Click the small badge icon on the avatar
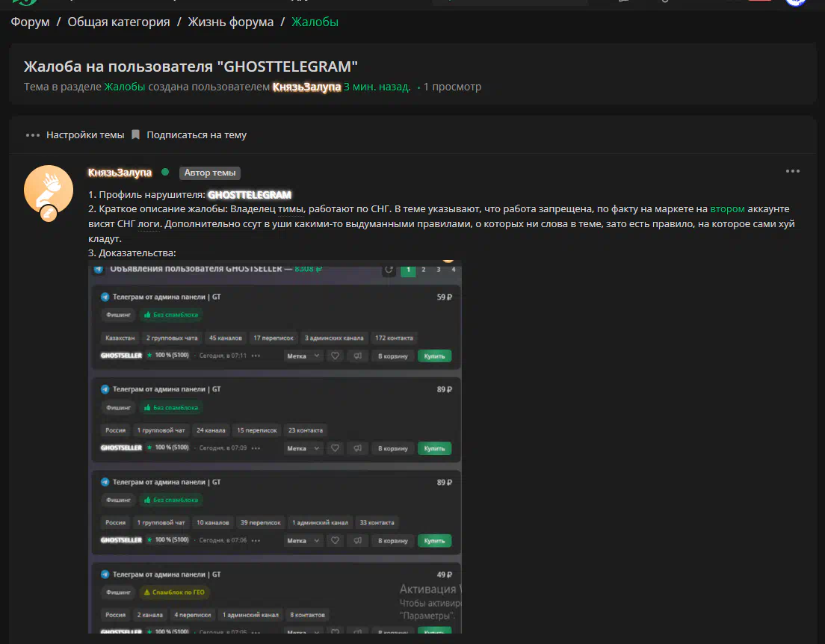This screenshot has height=644, width=825. tap(49, 213)
